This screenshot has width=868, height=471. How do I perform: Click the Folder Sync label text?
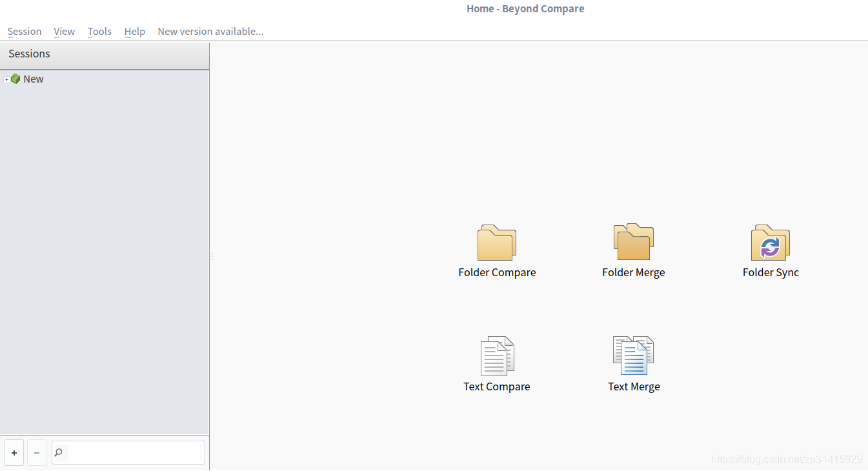pyautogui.click(x=771, y=272)
